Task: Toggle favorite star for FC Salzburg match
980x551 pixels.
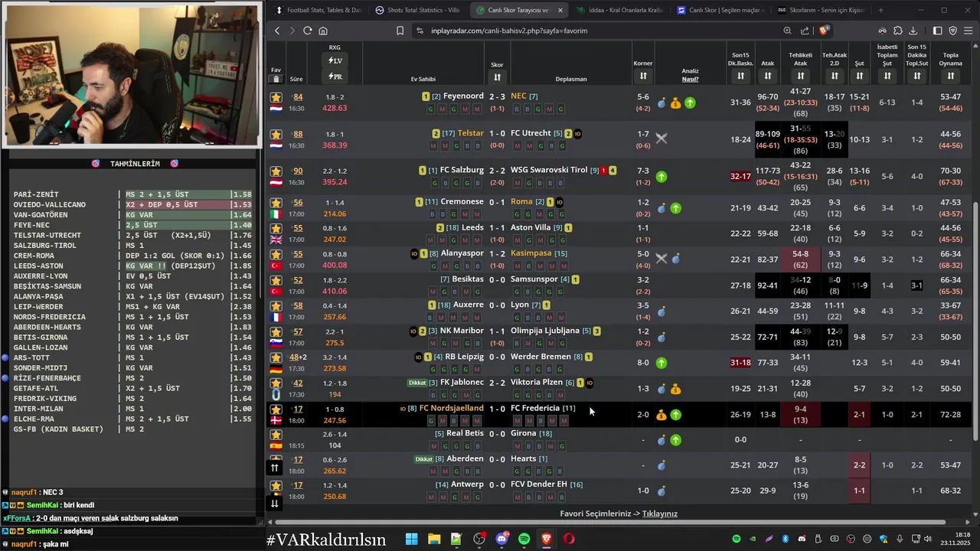Action: coord(276,171)
